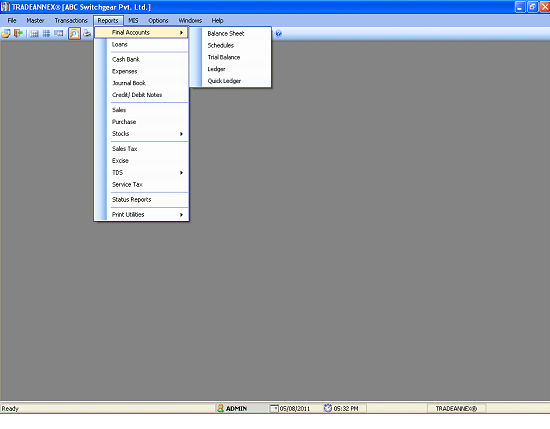Click the calculator grid toolbar icon
The height and width of the screenshot is (429, 550).
point(34,34)
